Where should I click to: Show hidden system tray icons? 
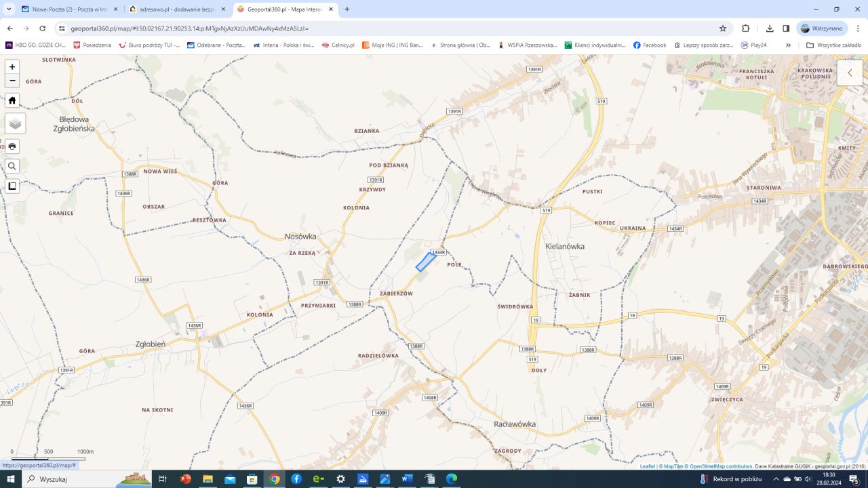pos(775,479)
